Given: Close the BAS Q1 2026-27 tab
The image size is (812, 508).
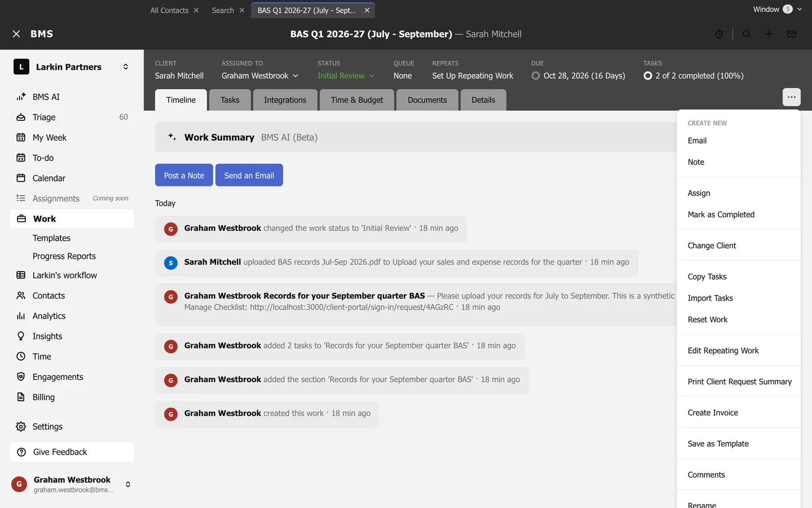Looking at the screenshot, I should pyautogui.click(x=367, y=10).
